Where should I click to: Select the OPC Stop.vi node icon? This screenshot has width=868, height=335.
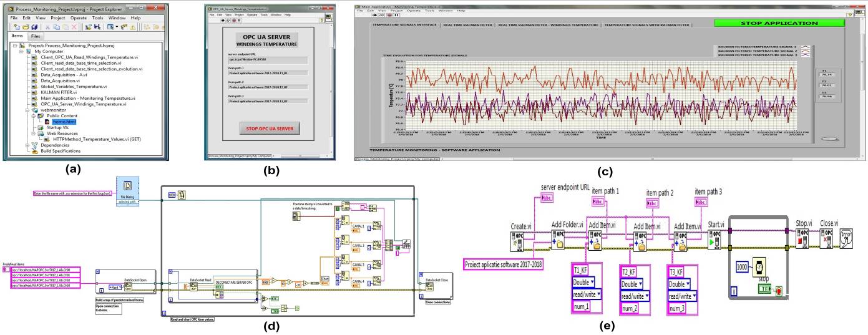pos(802,240)
